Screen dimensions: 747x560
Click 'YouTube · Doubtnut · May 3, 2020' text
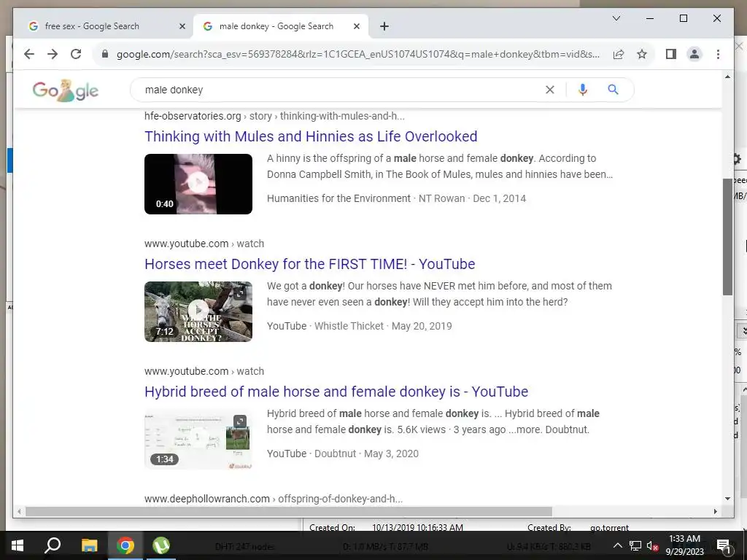click(343, 454)
